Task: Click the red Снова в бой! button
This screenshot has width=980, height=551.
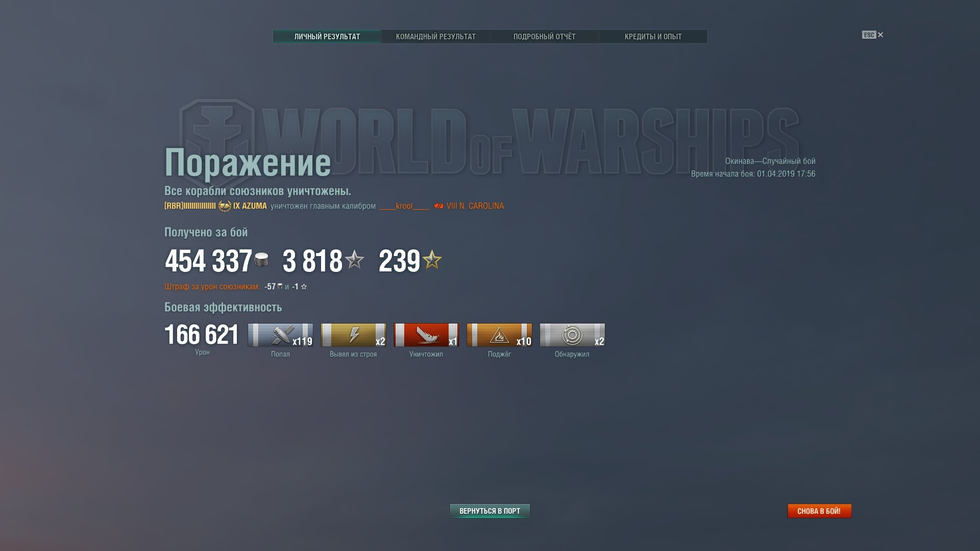Action: (819, 511)
